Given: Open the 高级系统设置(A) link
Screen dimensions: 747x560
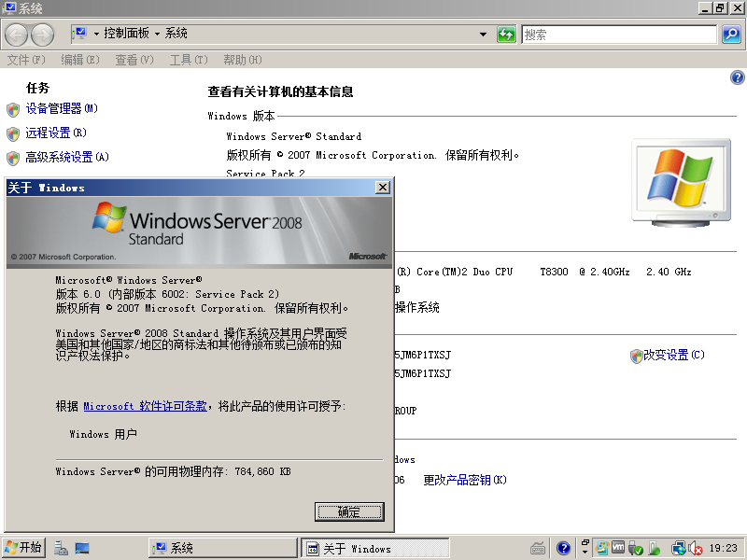Looking at the screenshot, I should [x=67, y=157].
